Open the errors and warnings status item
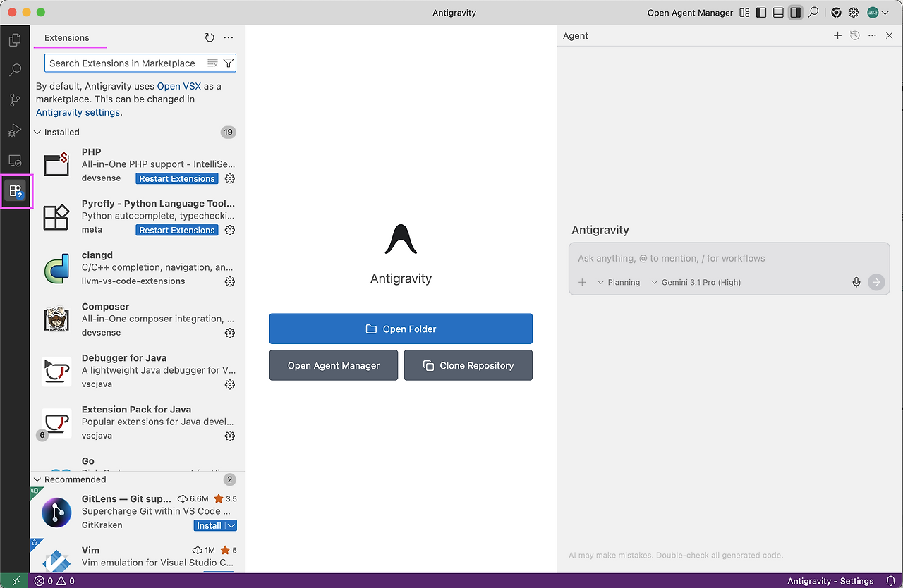 (x=55, y=581)
